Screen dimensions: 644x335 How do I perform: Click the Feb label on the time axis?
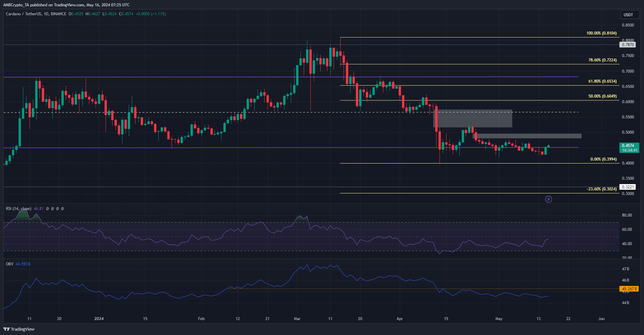click(201, 319)
